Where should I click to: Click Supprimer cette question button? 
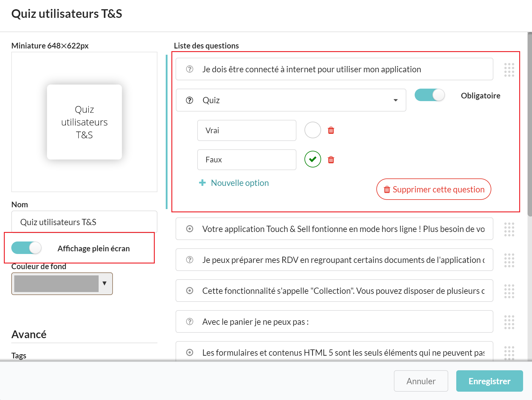pos(434,189)
